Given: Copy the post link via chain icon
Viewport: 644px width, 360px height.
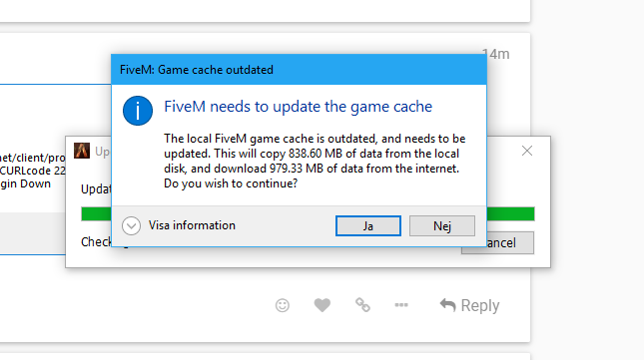Looking at the screenshot, I should tap(362, 305).
